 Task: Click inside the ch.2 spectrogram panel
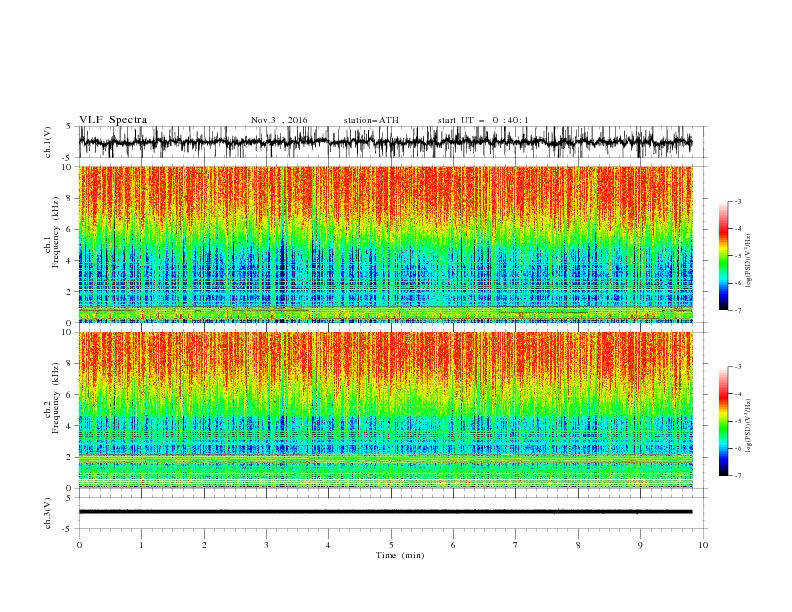coord(385,410)
